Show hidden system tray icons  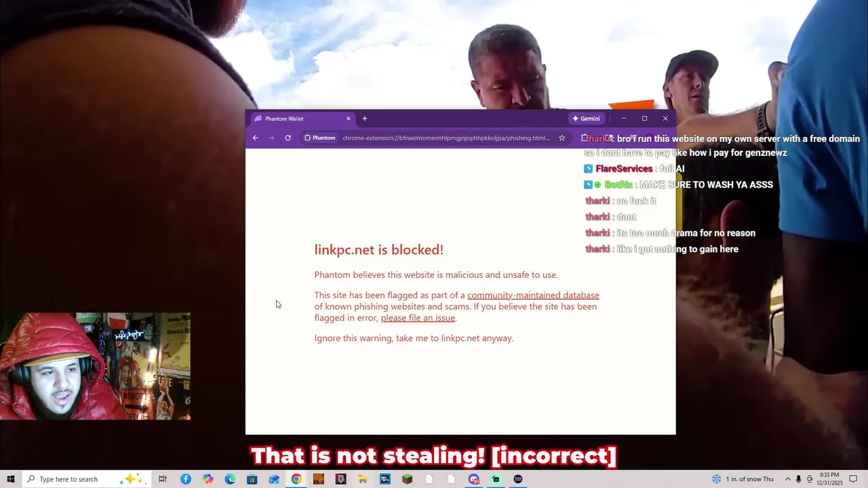pos(787,479)
